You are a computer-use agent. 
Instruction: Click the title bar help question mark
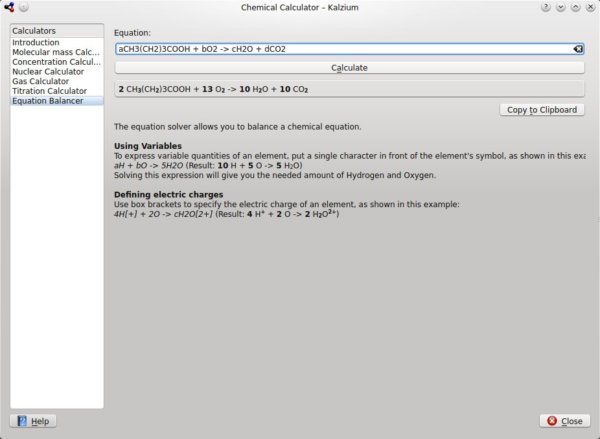(x=546, y=7)
